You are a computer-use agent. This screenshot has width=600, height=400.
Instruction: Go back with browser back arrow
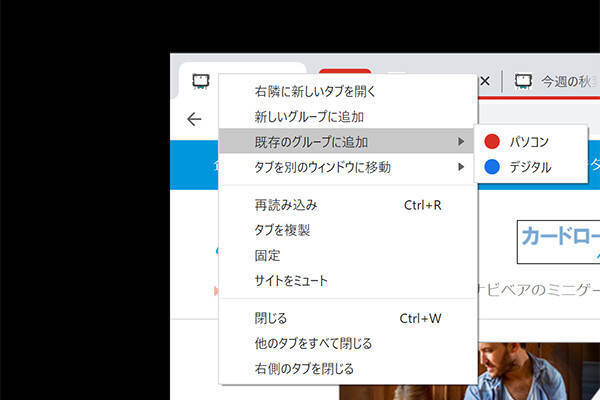pos(194,119)
